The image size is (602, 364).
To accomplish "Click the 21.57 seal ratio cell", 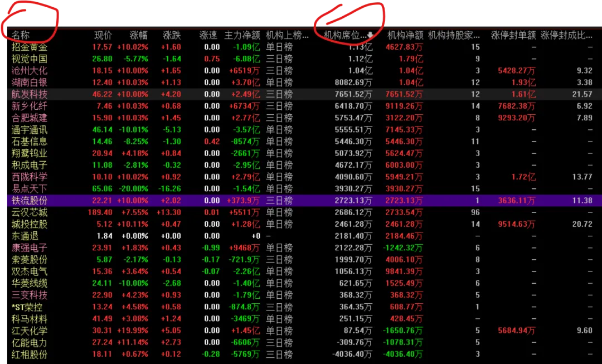I will (582, 94).
